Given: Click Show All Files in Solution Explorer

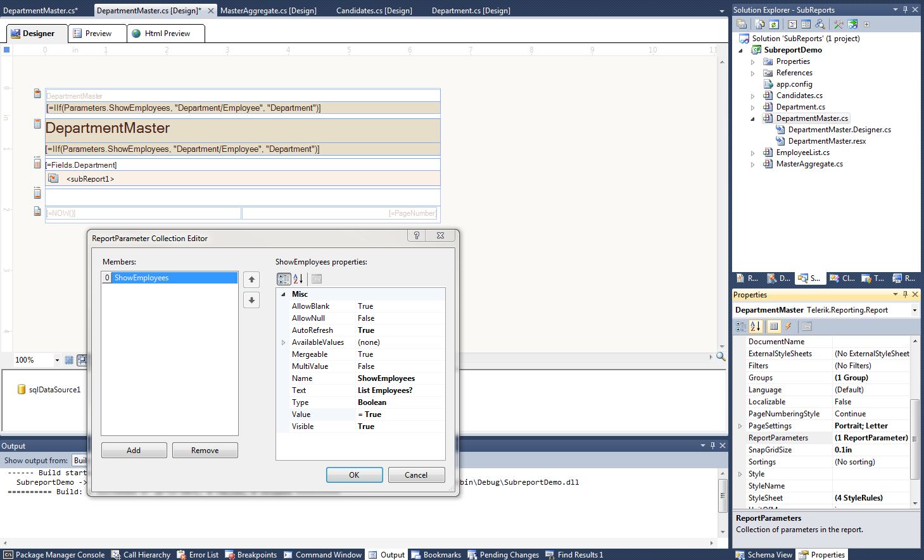Looking at the screenshot, I should point(759,25).
